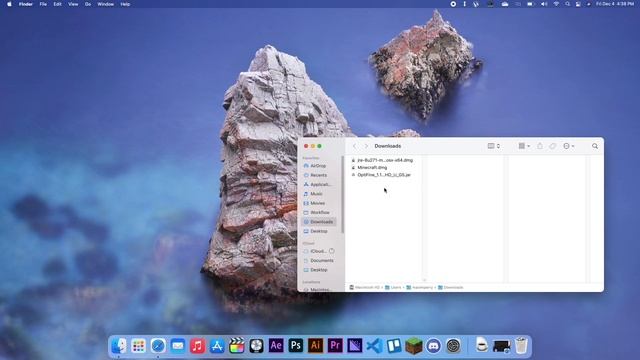Viewport: 640px width, 360px height.
Task: Launch Illustrator from the Dock
Action: [x=315, y=346]
